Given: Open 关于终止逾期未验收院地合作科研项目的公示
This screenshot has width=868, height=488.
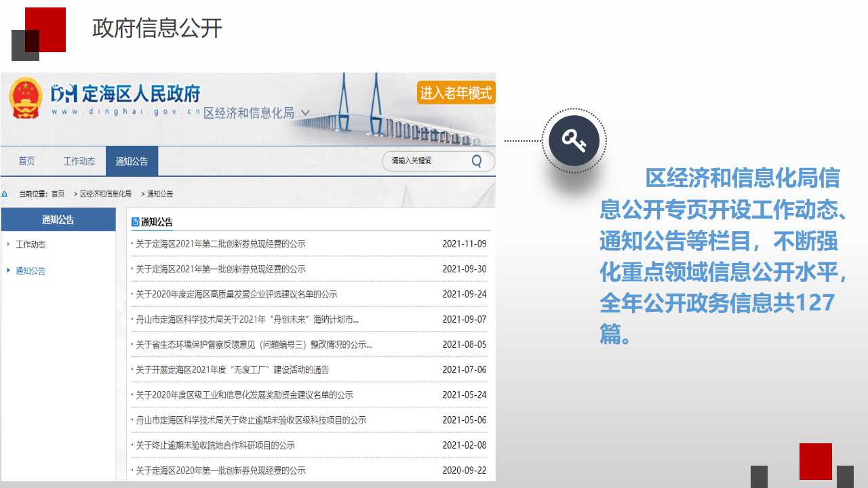Looking at the screenshot, I should click(x=215, y=445).
